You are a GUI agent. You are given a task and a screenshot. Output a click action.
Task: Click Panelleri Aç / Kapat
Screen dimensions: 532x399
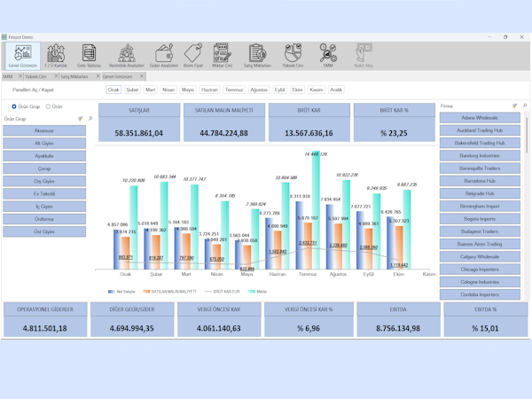coord(33,90)
